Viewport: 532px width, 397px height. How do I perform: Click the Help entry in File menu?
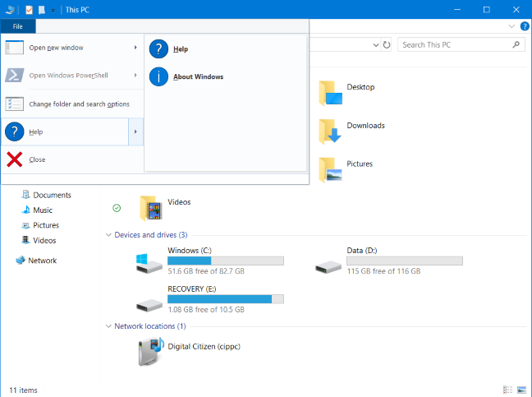[x=65, y=132]
